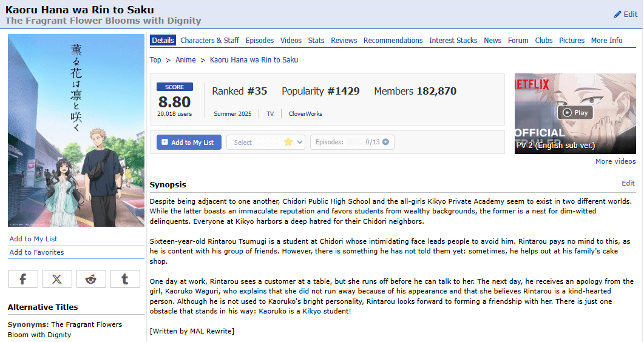Click the Ranked #35 text
The height and width of the screenshot is (342, 644).
tap(239, 91)
